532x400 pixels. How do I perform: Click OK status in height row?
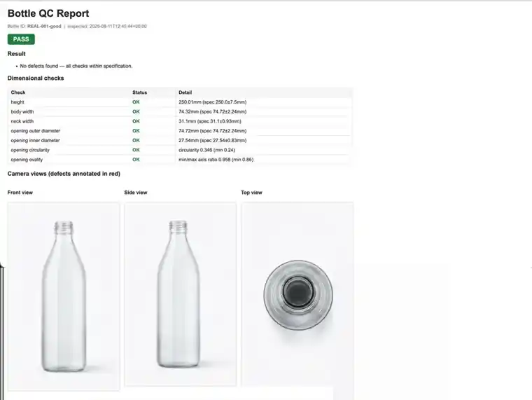click(136, 102)
